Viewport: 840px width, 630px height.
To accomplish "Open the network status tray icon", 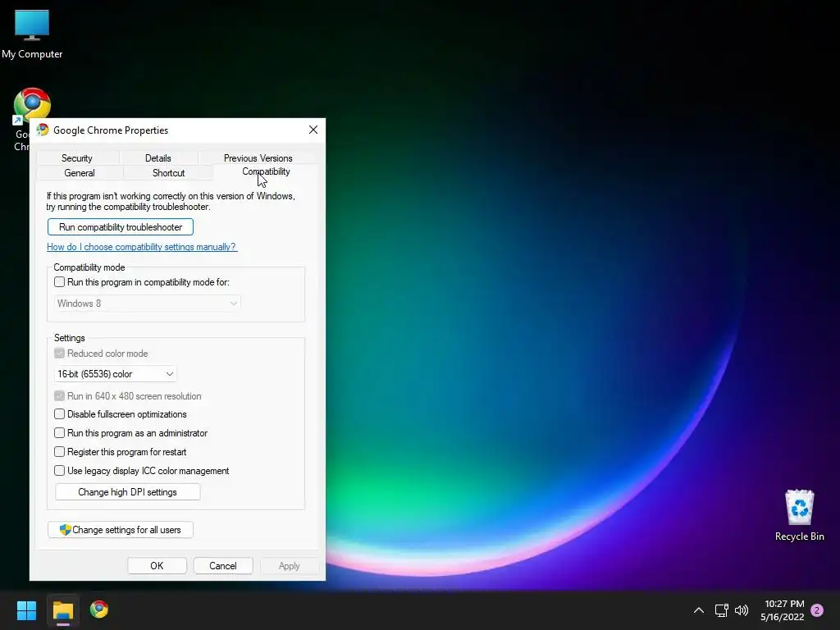I will coord(721,610).
